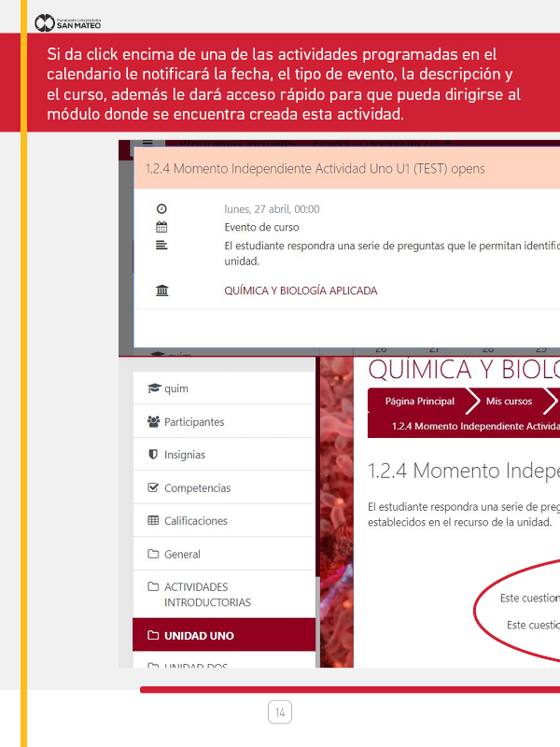Click the institution building icon beside the course name
560x747 pixels.
(x=161, y=290)
